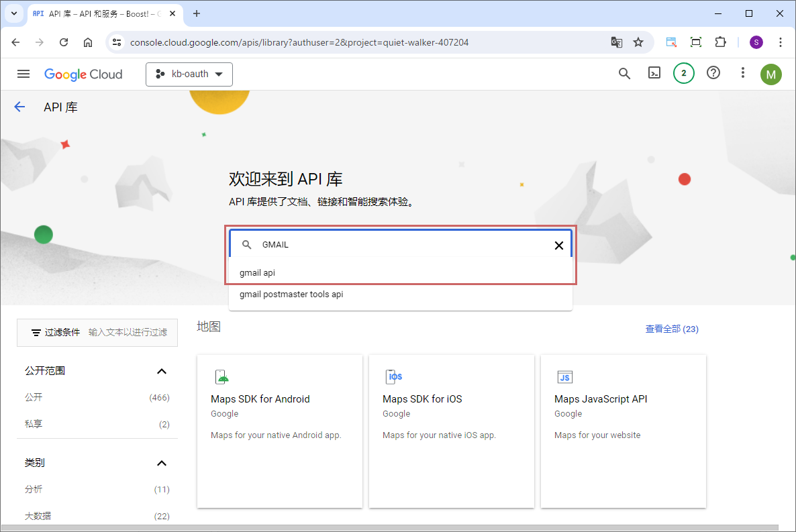Select 'gmail postmaster tools api' suggestion
Image resolution: width=796 pixels, height=532 pixels.
pyautogui.click(x=291, y=294)
